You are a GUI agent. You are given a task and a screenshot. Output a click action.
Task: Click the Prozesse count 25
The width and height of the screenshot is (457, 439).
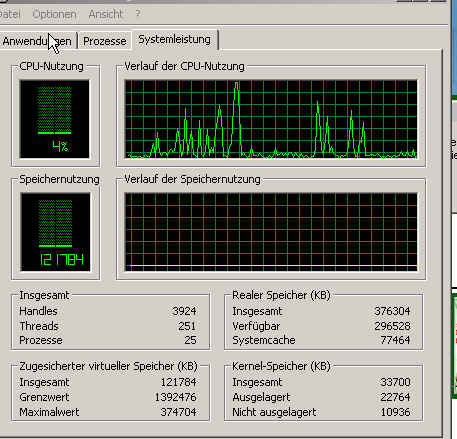click(190, 340)
